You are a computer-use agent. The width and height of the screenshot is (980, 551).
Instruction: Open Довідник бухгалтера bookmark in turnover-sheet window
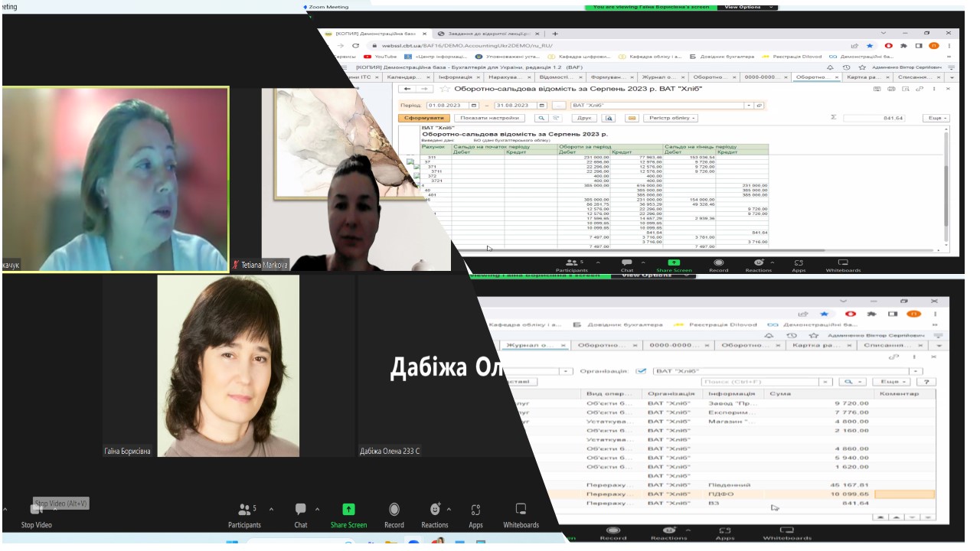pos(723,56)
